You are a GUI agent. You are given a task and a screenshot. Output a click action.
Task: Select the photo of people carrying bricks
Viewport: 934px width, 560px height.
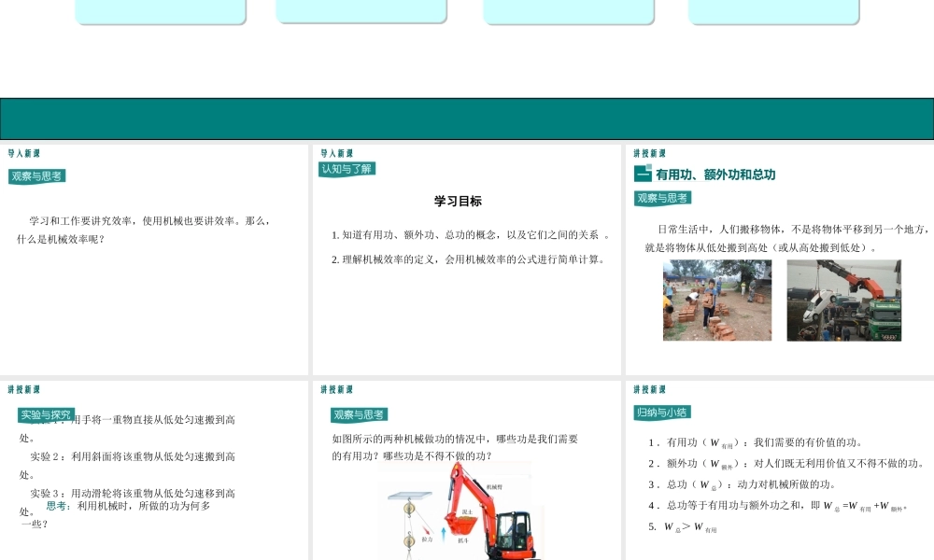pos(717,300)
